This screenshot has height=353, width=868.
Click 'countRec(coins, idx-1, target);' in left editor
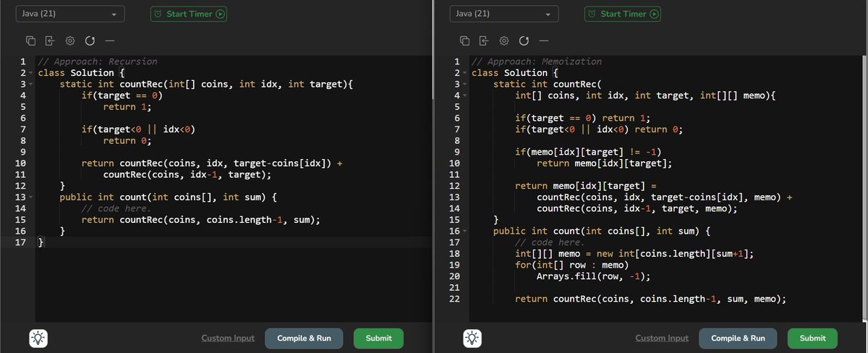point(187,174)
